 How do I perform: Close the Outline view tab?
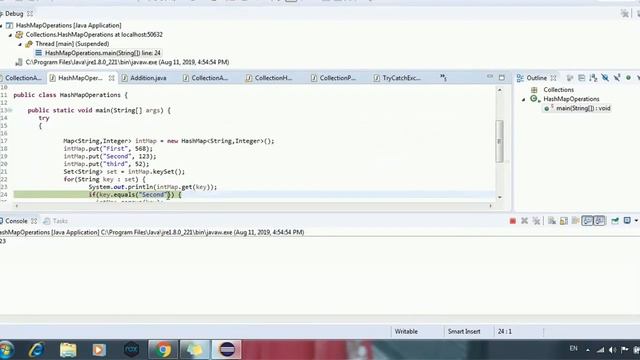[553, 78]
